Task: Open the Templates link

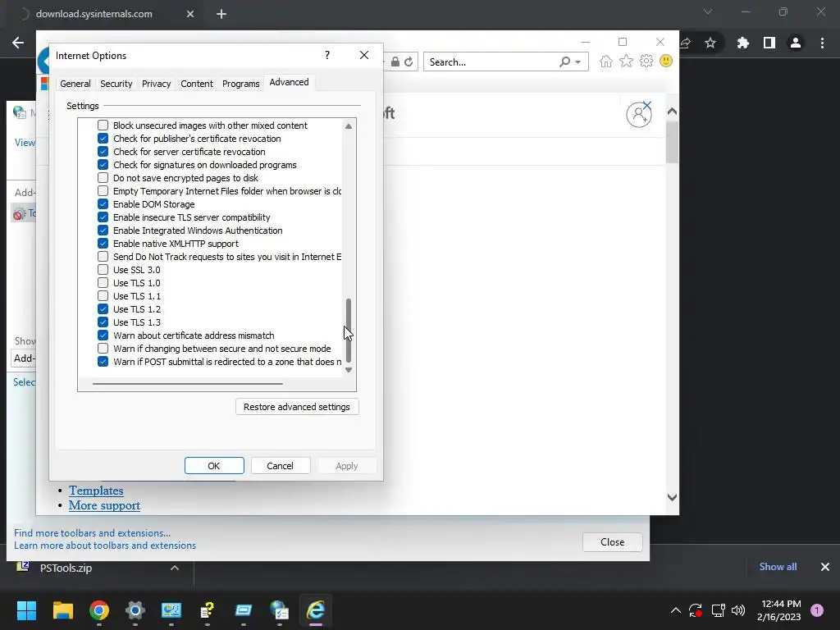Action: tap(96, 491)
